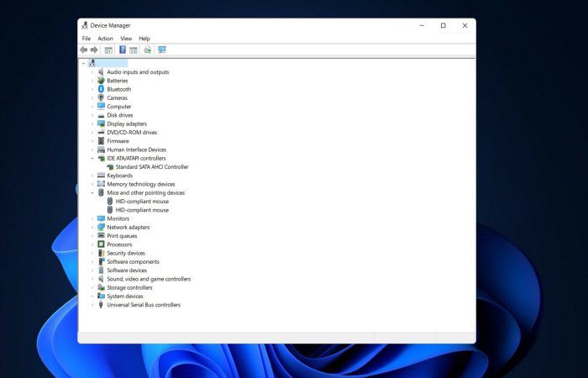Collapse Mice and other pointing devices category
Image resolution: width=588 pixels, height=378 pixels.
(92, 192)
